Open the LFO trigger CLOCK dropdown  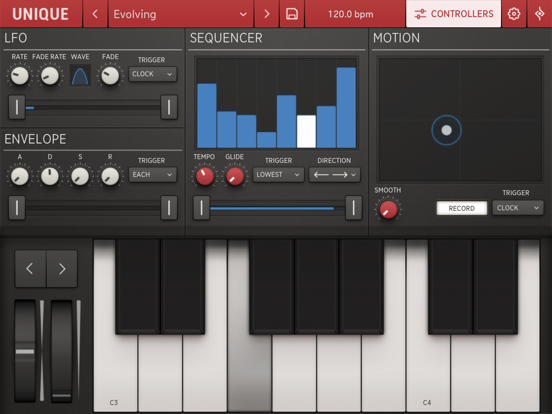[152, 74]
